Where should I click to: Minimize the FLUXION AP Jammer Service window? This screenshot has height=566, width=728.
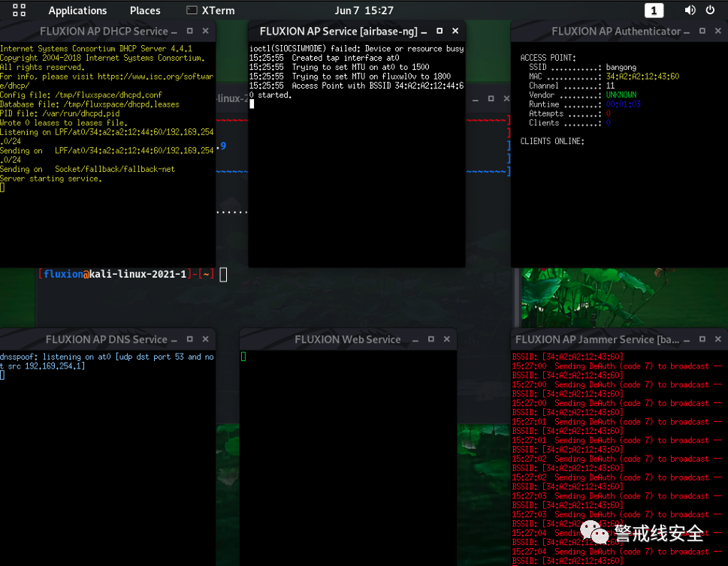click(687, 340)
